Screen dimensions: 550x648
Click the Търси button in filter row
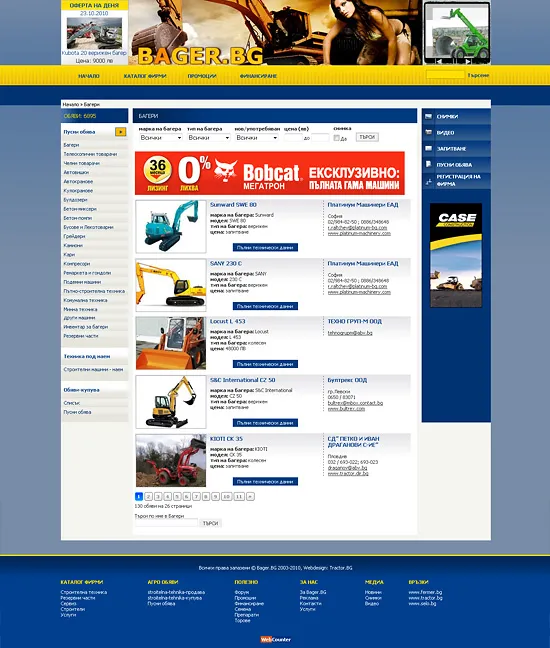[367, 137]
